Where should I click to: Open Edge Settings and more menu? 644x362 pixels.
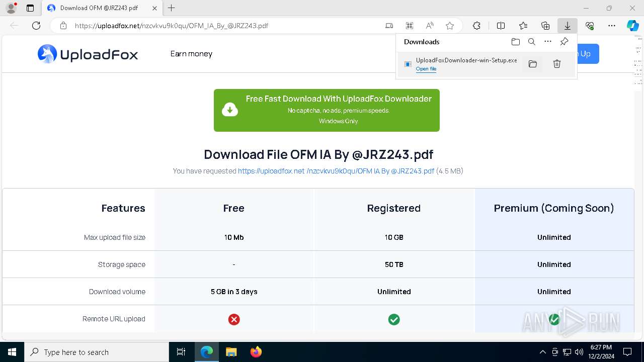click(612, 26)
